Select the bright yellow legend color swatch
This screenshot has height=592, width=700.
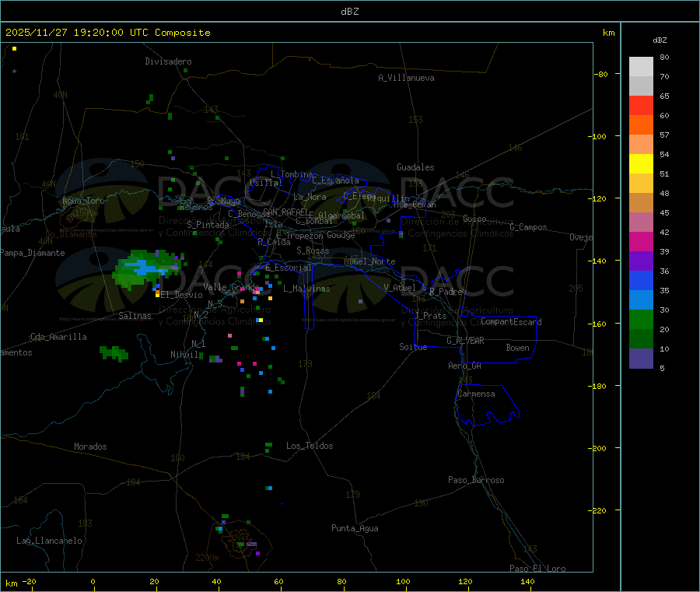tap(641, 164)
